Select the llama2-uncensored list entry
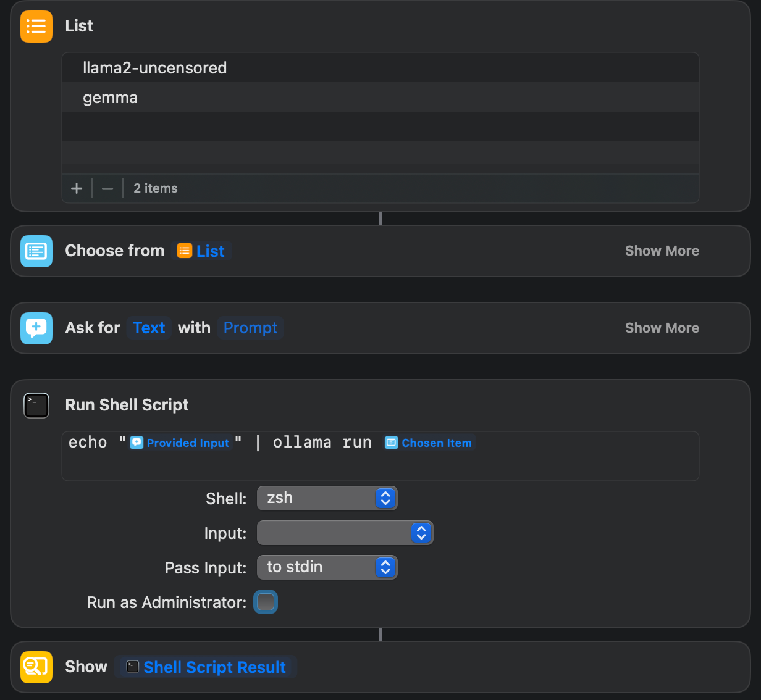The image size is (761, 700). pyautogui.click(x=154, y=68)
